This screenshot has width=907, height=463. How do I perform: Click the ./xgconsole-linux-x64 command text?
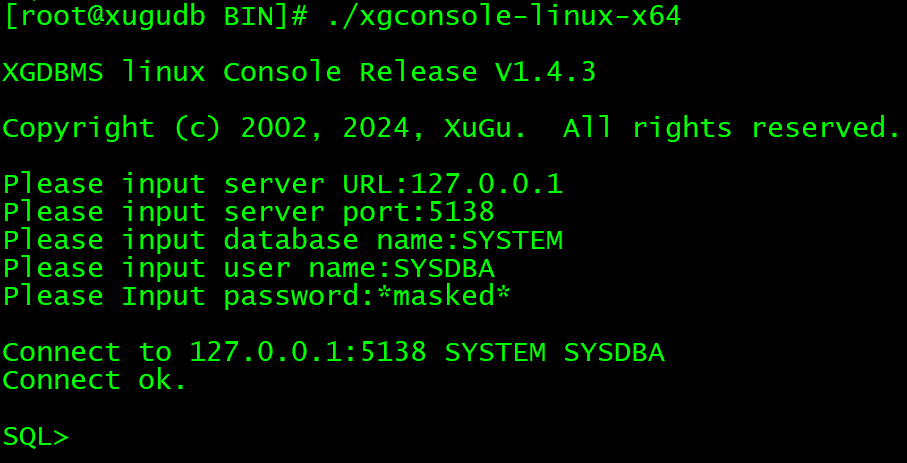[504, 16]
